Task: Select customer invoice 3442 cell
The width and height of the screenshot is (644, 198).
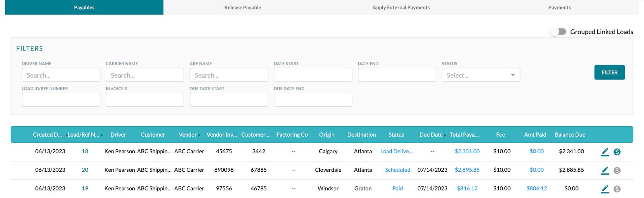Action: click(x=258, y=151)
